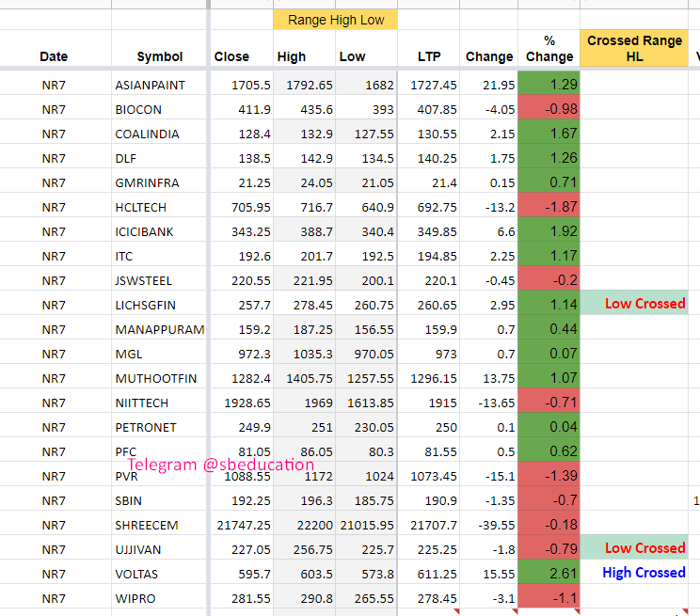Select the Low Crossed cell for LICHSGFIN
Image resolution: width=700 pixels, height=616 pixels.
pyautogui.click(x=634, y=303)
